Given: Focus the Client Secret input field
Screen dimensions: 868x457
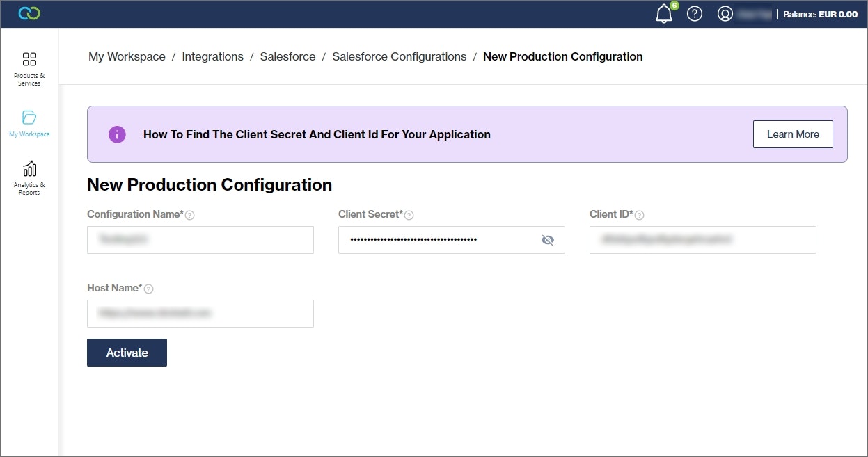Looking at the screenshot, I should click(452, 240).
